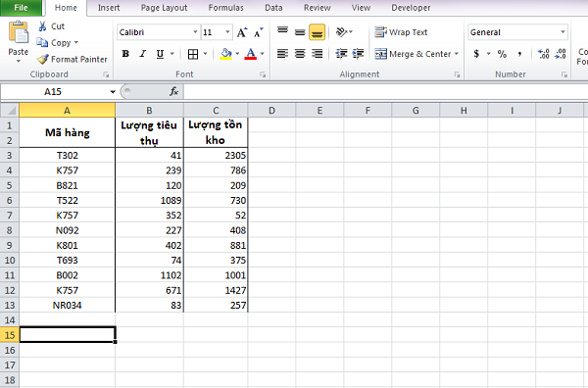Increase decimal places
The width and height of the screenshot is (588, 388).
click(543, 54)
